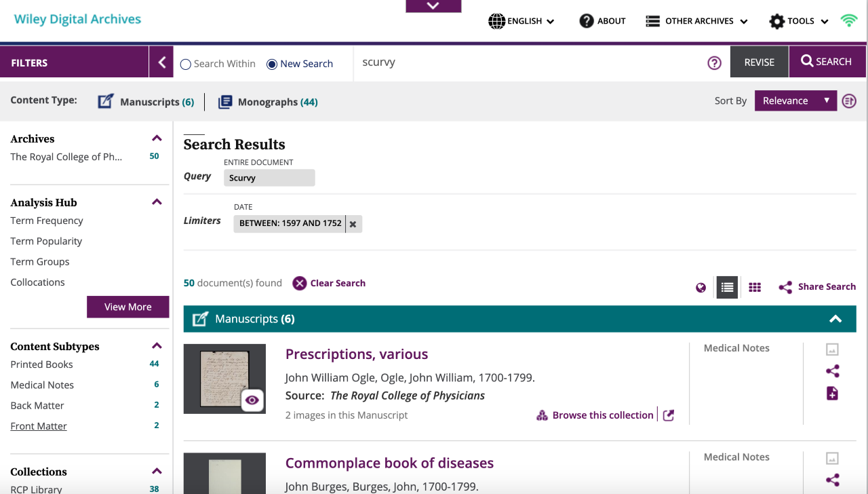868x494 pixels.
Task: Click the Monographs content type icon
Action: coord(225,102)
